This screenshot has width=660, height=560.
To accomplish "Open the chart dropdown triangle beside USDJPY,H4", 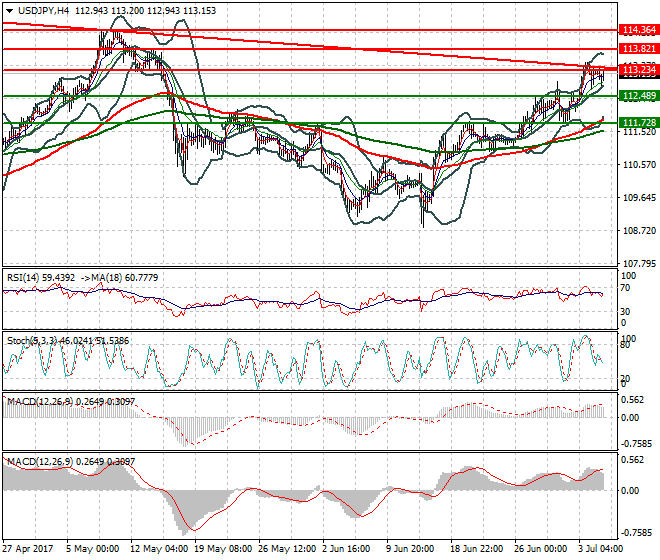I will (x=9, y=11).
